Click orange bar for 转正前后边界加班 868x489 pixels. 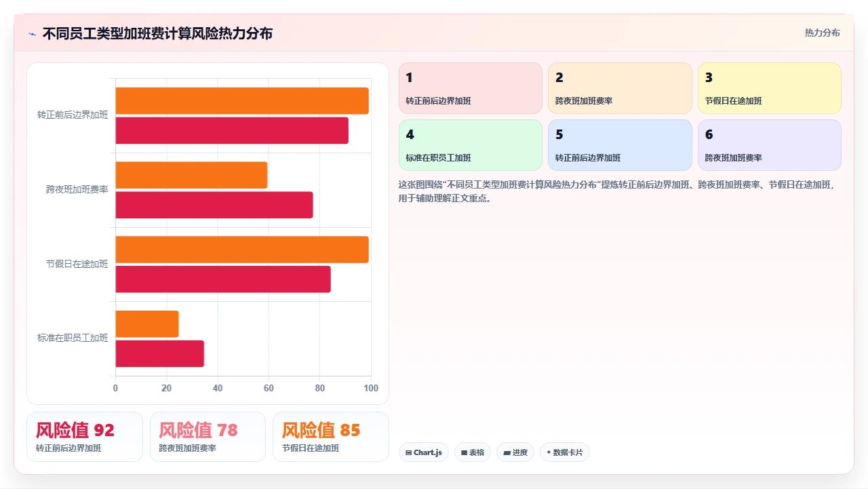[x=242, y=100]
